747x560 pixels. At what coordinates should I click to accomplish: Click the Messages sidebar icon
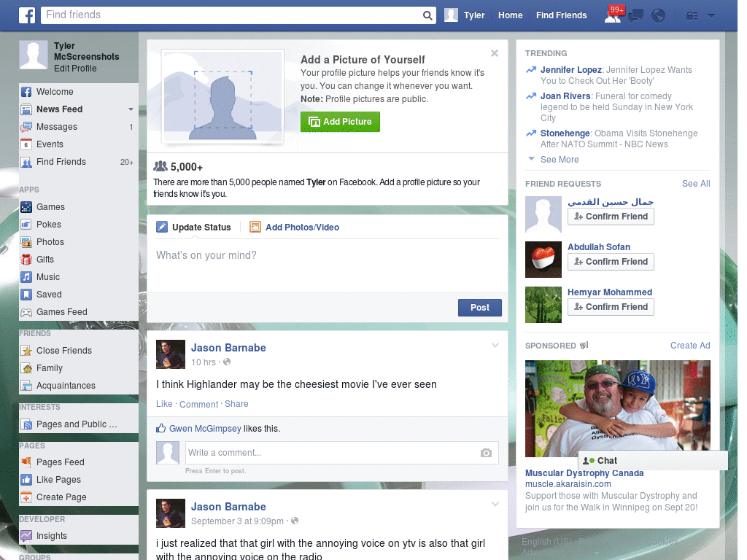tap(26, 127)
